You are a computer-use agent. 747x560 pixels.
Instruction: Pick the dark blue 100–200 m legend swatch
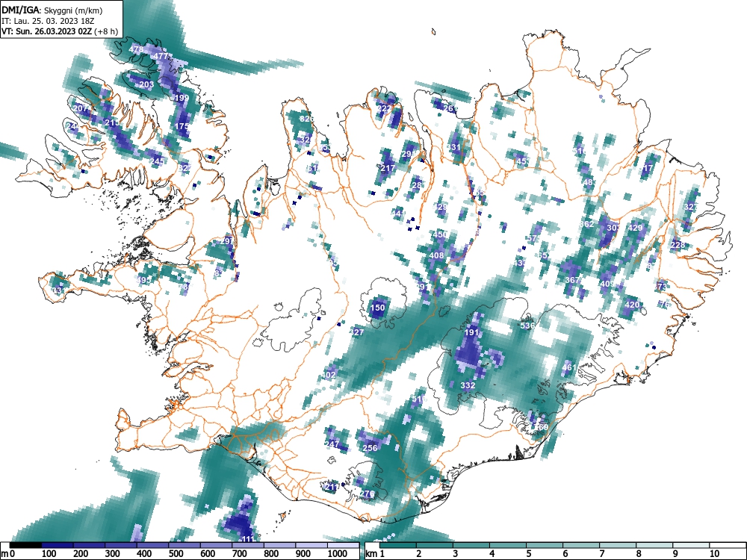pos(58,545)
